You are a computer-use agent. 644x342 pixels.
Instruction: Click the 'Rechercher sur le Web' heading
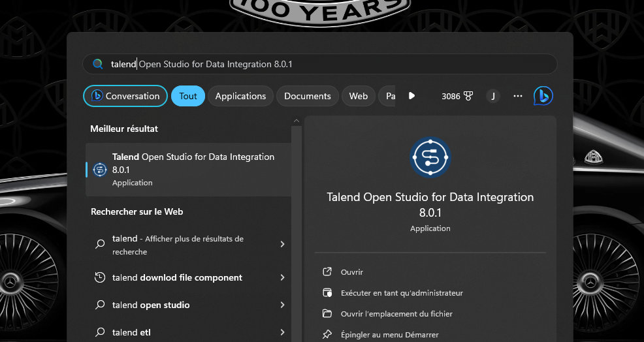(137, 211)
